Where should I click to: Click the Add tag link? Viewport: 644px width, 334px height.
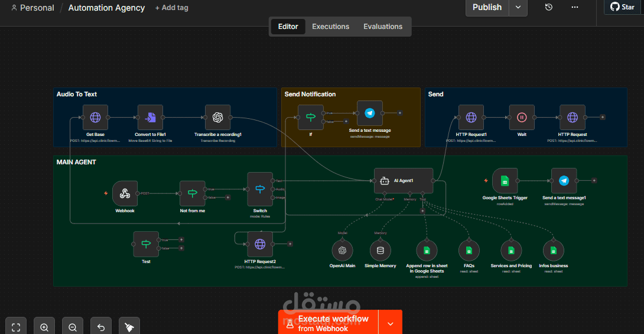click(172, 8)
